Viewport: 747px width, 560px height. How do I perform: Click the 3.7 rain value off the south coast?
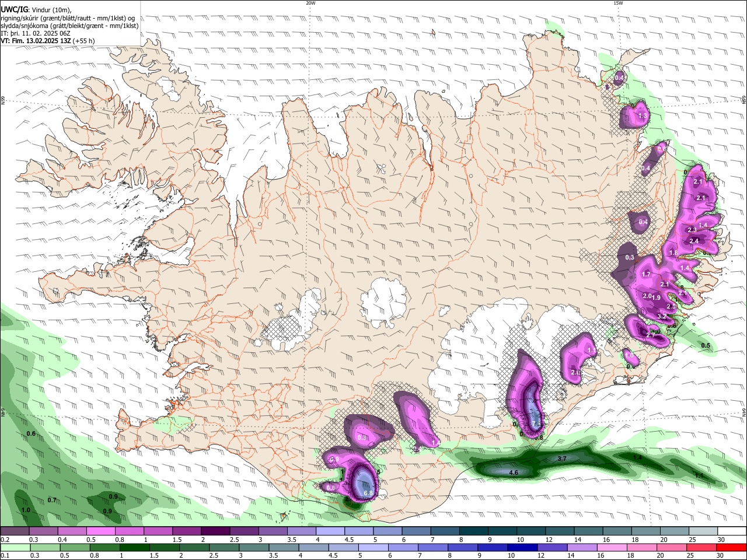pos(562,459)
